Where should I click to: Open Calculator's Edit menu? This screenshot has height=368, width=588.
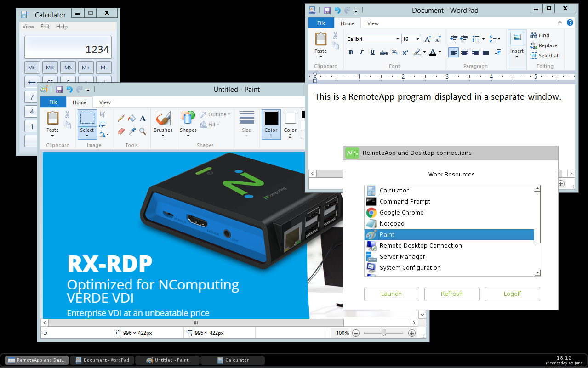tap(45, 27)
